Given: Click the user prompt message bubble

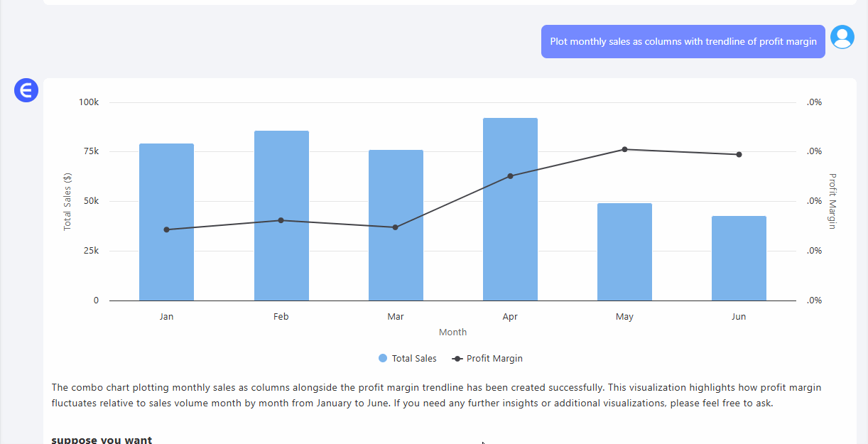Looking at the screenshot, I should (683, 42).
